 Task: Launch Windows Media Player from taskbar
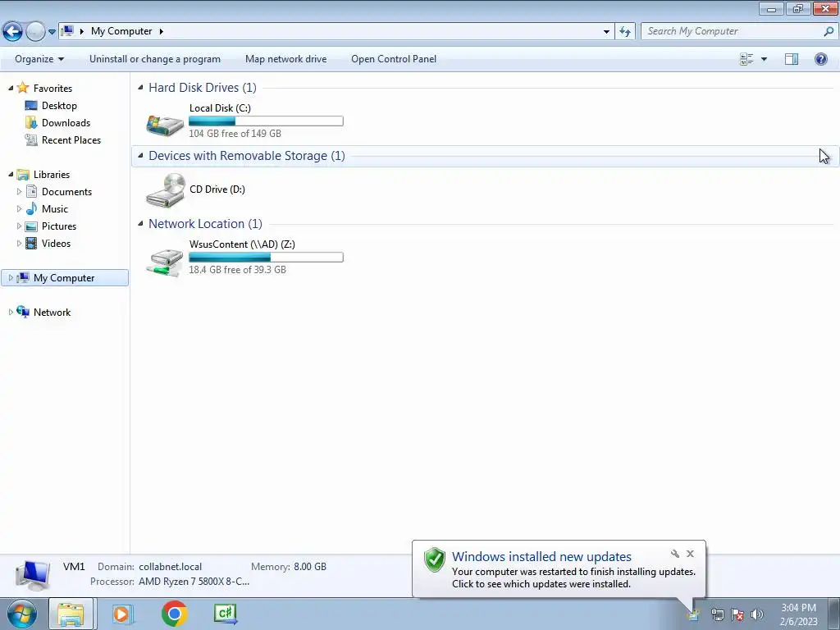[123, 614]
